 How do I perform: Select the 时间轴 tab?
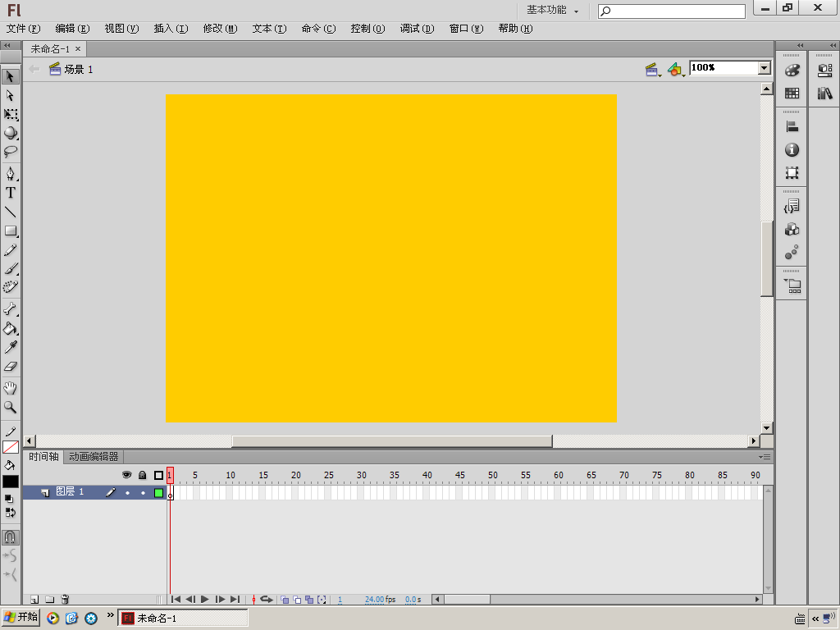pyautogui.click(x=43, y=457)
